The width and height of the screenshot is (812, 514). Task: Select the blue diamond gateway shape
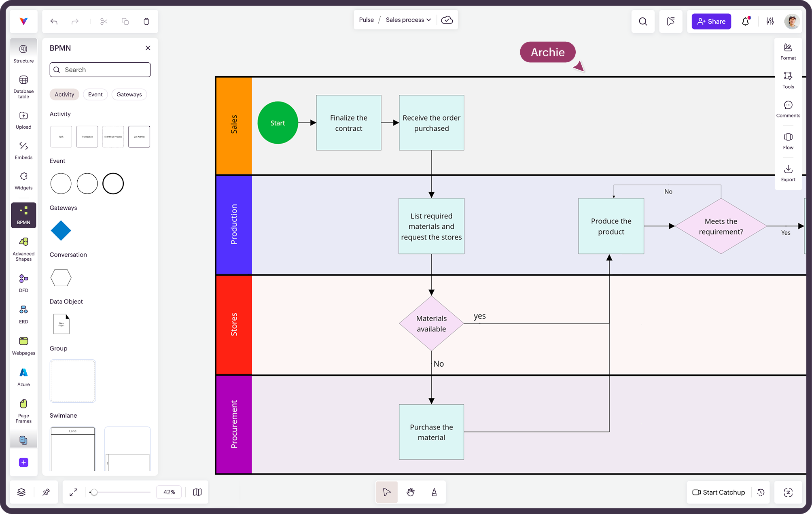[61, 231]
